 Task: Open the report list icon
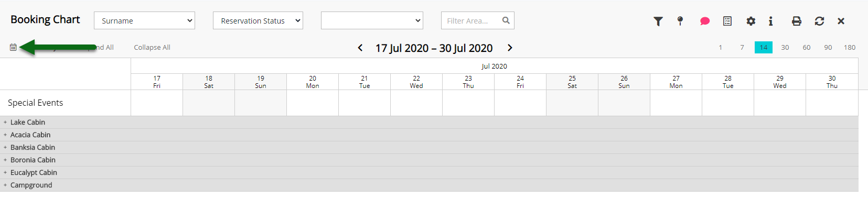coord(727,21)
